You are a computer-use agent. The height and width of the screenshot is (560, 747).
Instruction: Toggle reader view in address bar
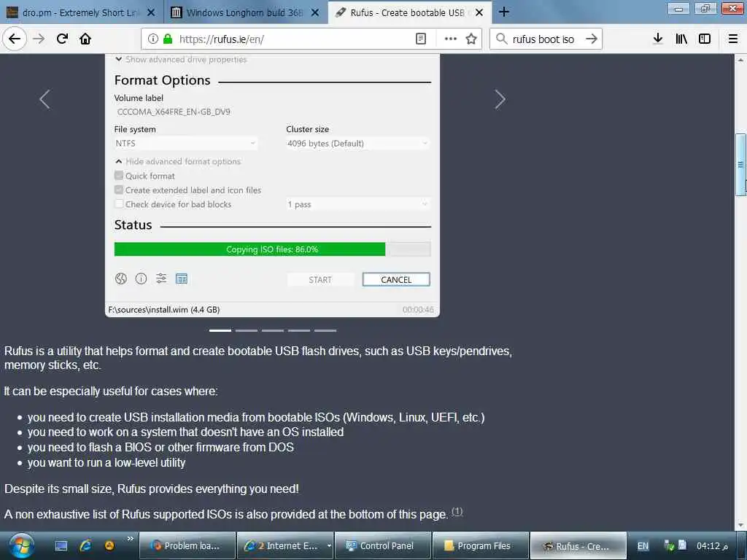click(x=421, y=39)
